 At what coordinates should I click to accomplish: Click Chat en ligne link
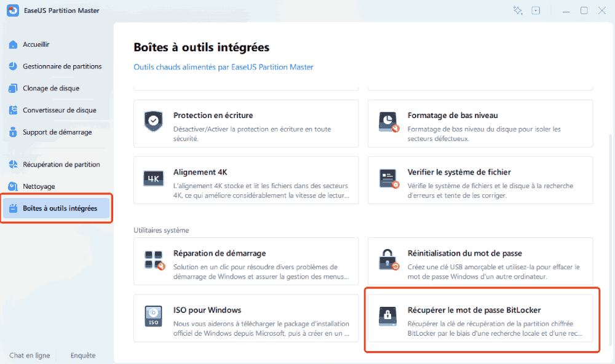point(30,355)
